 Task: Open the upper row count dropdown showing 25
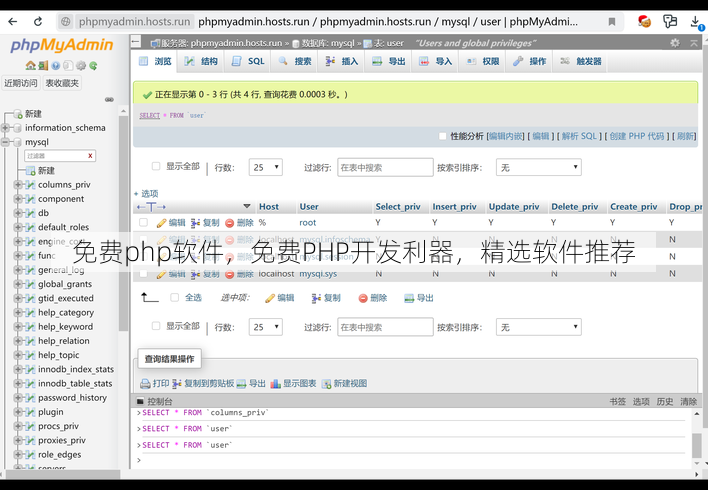(266, 168)
